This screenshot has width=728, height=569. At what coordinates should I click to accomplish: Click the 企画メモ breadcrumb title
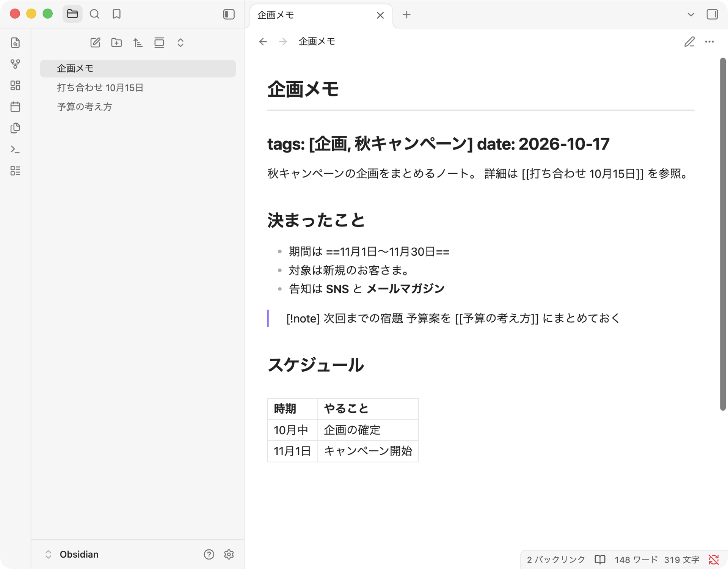317,41
